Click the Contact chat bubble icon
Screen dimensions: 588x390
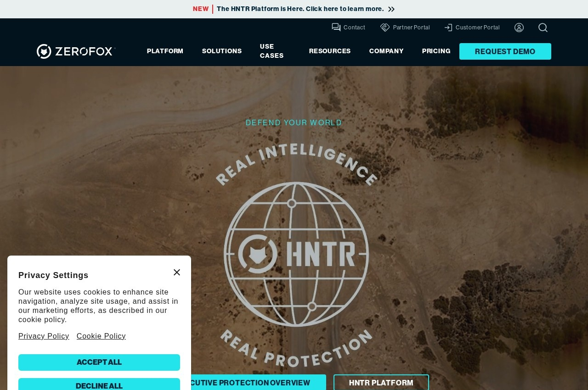[336, 28]
